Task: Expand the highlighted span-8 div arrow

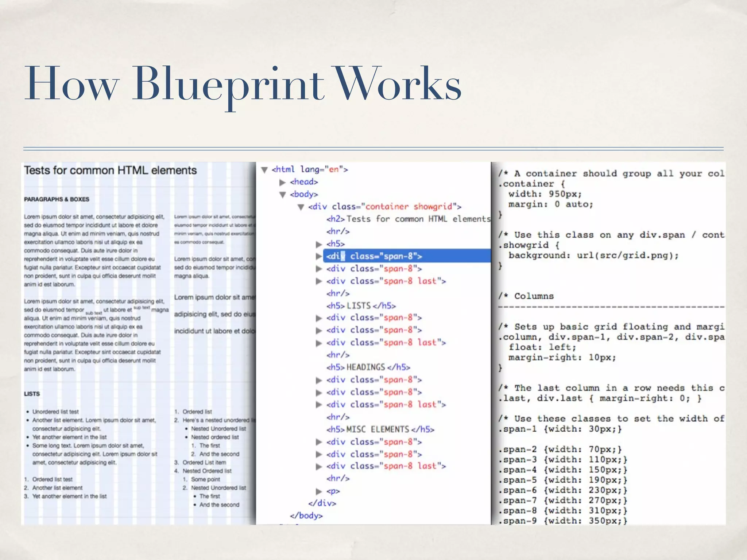Action: (319, 256)
